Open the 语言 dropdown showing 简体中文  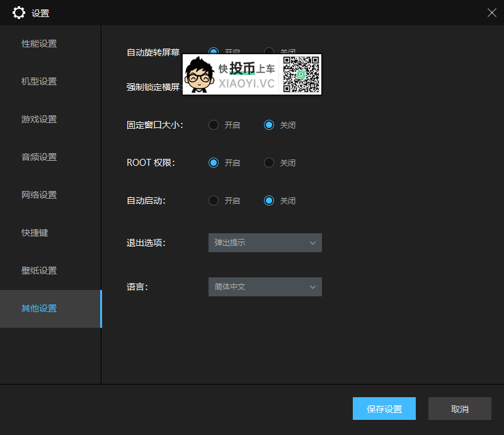[x=265, y=287]
